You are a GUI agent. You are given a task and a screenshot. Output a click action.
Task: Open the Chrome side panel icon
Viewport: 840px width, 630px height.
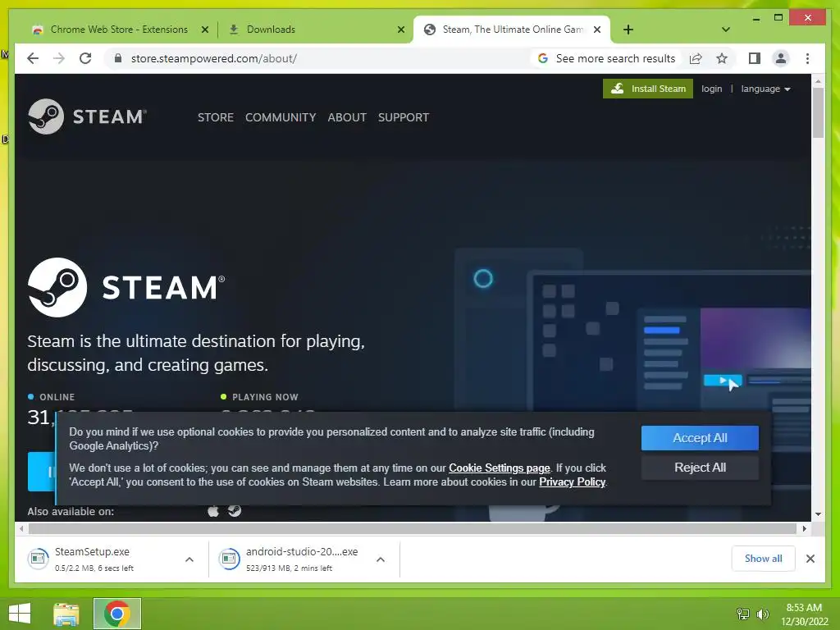pyautogui.click(x=755, y=58)
